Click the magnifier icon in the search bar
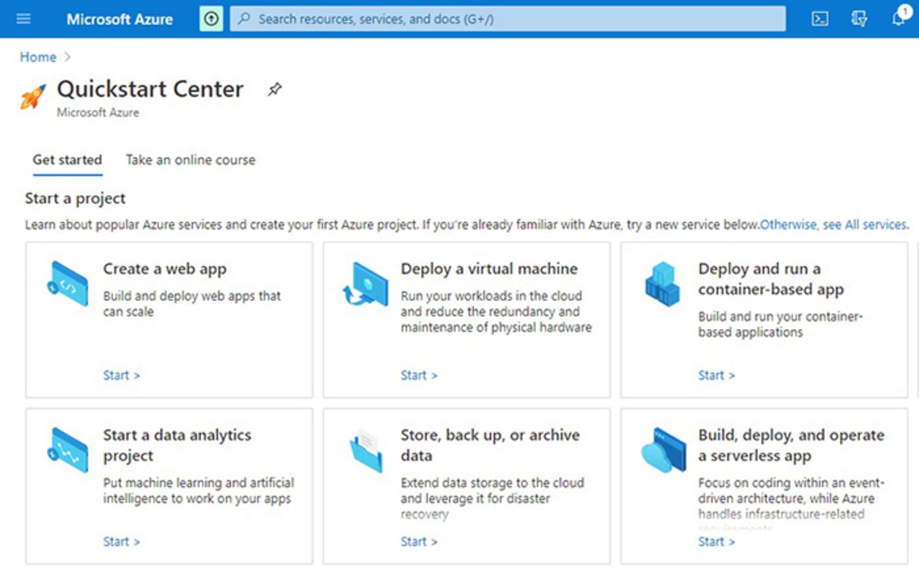919x588 pixels. point(244,19)
